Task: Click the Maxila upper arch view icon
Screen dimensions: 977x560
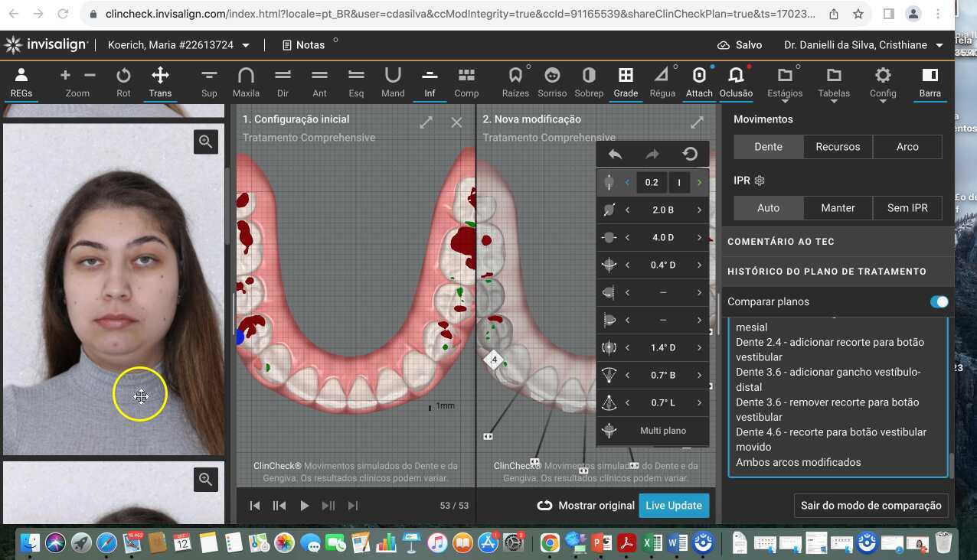Action: [x=246, y=82]
